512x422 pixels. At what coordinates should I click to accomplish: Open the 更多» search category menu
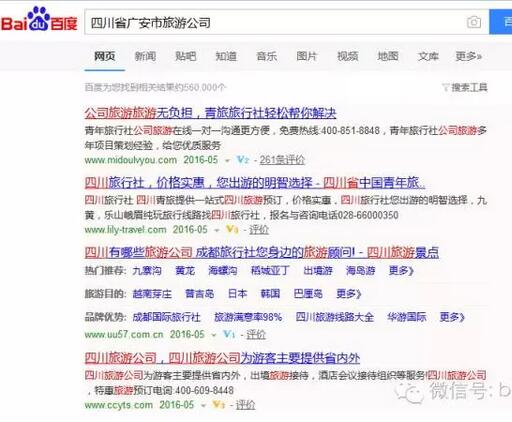click(469, 56)
